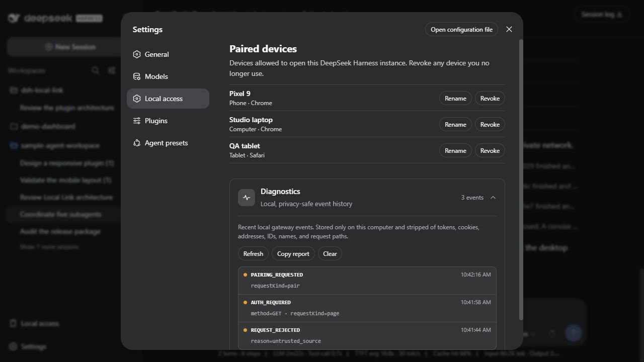Click the Copy report button
This screenshot has height=362, width=644.
click(293, 253)
